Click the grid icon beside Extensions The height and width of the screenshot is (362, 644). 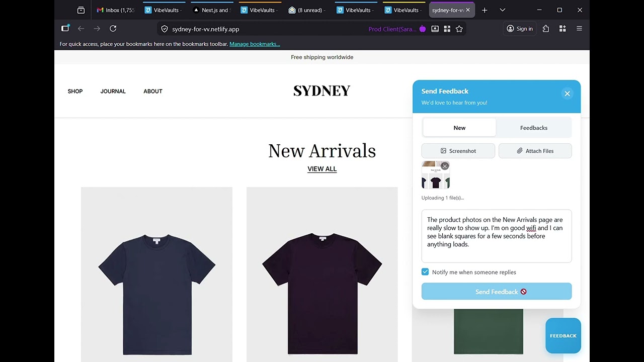click(x=562, y=29)
